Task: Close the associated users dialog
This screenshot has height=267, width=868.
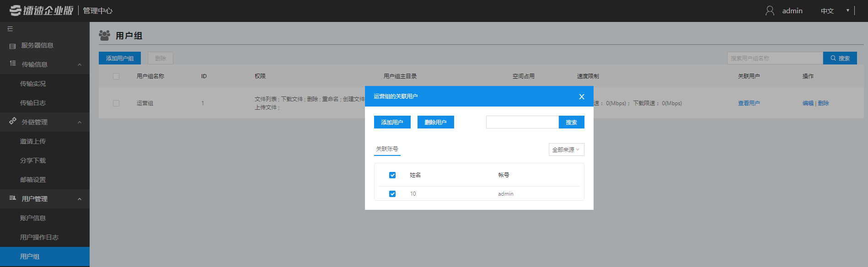Action: pyautogui.click(x=581, y=96)
